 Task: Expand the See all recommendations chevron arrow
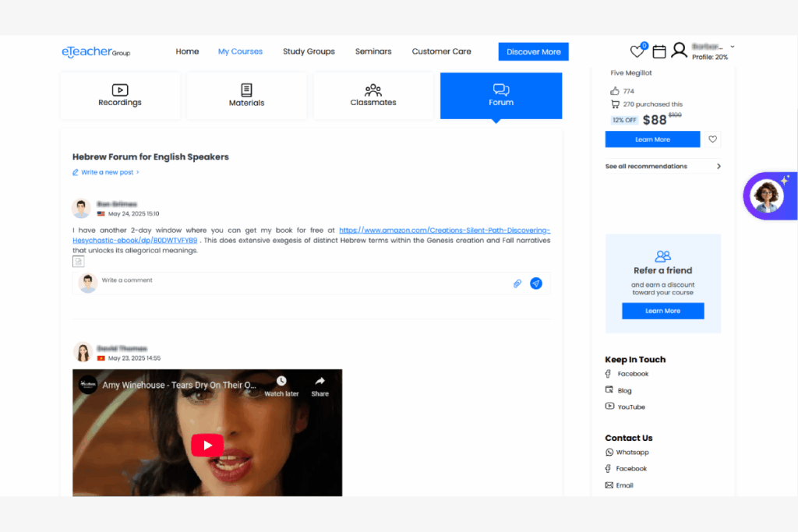719,167
